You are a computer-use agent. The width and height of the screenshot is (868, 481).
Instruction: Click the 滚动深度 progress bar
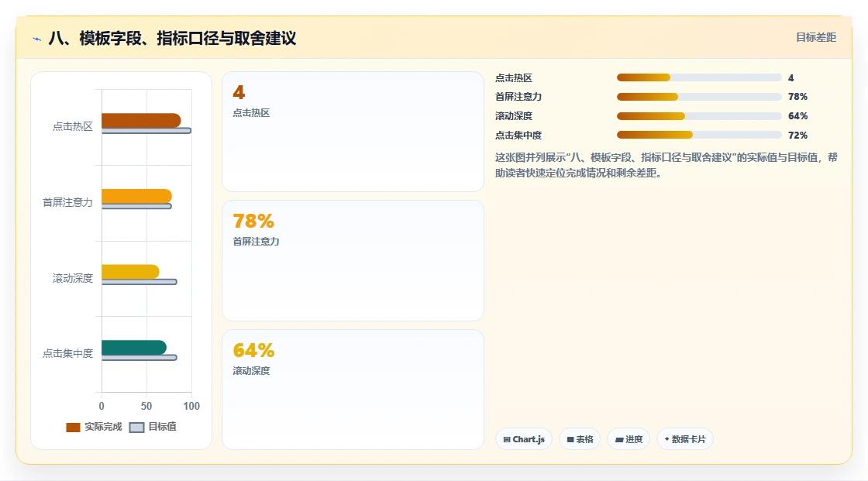pyautogui.click(x=698, y=116)
